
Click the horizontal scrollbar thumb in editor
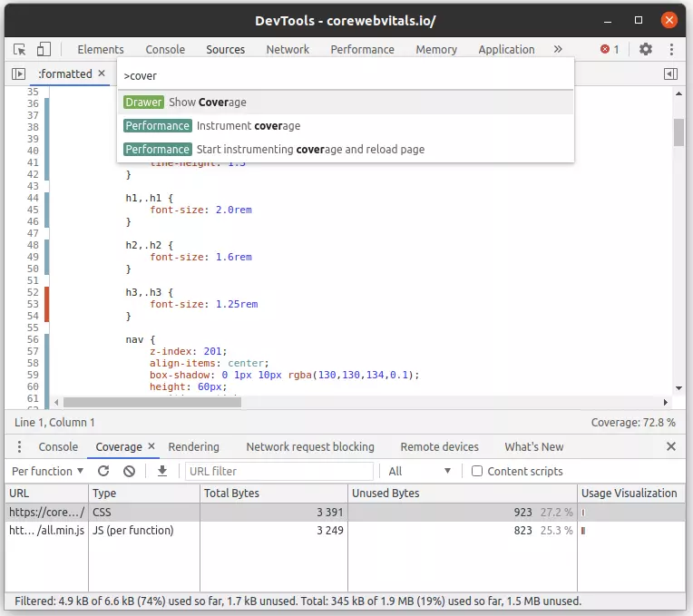click(152, 402)
